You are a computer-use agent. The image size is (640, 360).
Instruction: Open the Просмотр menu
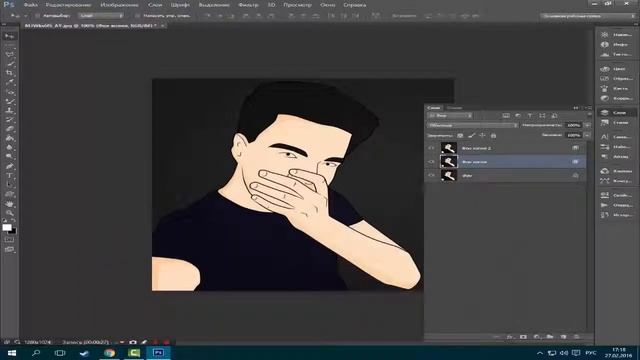(297, 5)
